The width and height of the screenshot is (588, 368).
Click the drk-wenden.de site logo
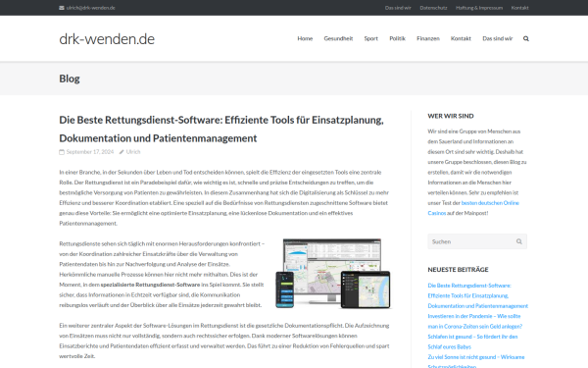pyautogui.click(x=107, y=39)
